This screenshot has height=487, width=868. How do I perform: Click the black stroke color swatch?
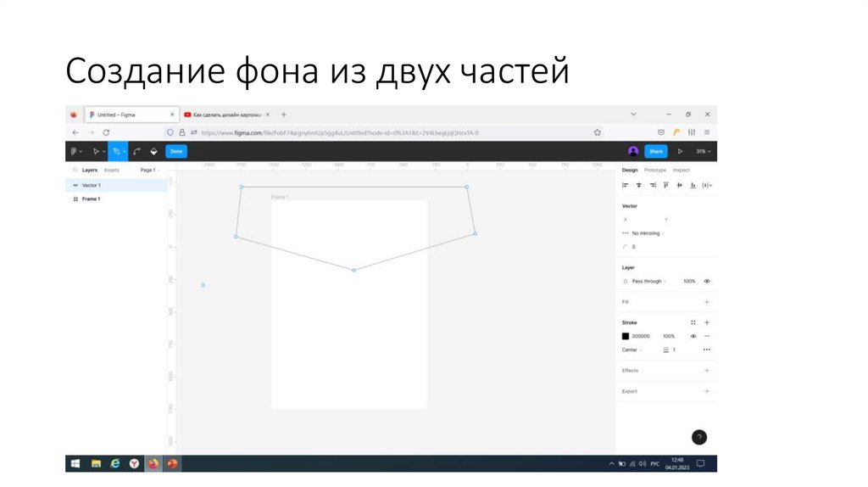point(626,336)
